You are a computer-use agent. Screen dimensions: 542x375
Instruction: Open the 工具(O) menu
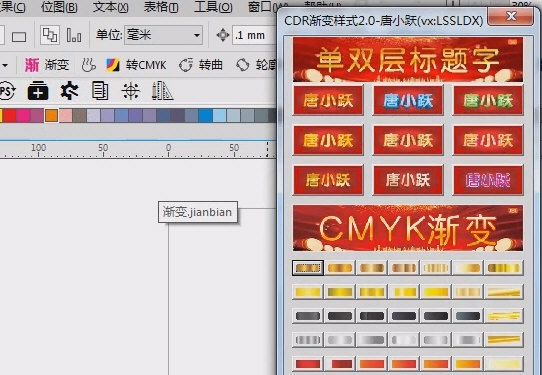click(x=213, y=7)
